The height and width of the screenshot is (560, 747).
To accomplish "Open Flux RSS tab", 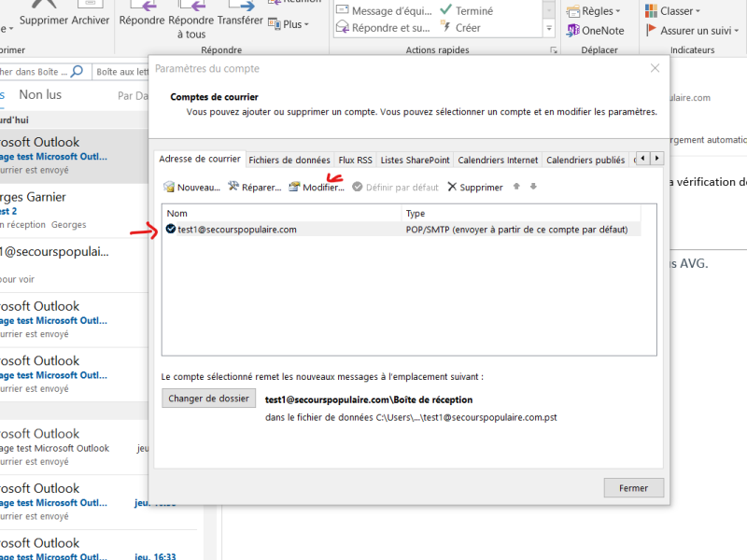I will click(355, 160).
